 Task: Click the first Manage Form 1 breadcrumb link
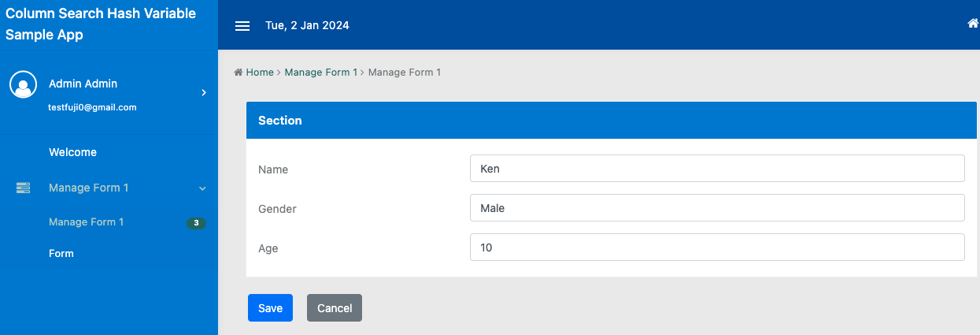point(320,73)
